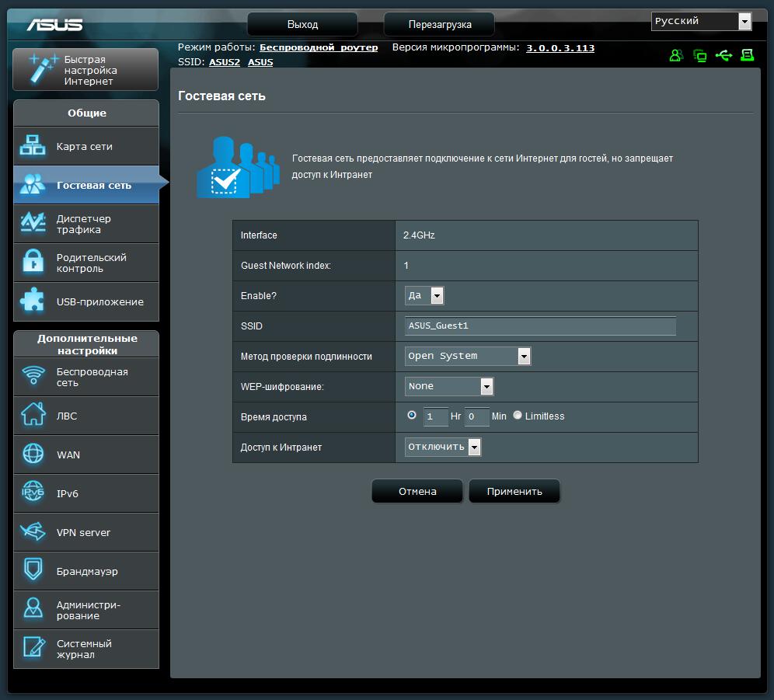The height and width of the screenshot is (700, 774).
Task: Click the guest users status icon at top right
Action: [x=676, y=55]
